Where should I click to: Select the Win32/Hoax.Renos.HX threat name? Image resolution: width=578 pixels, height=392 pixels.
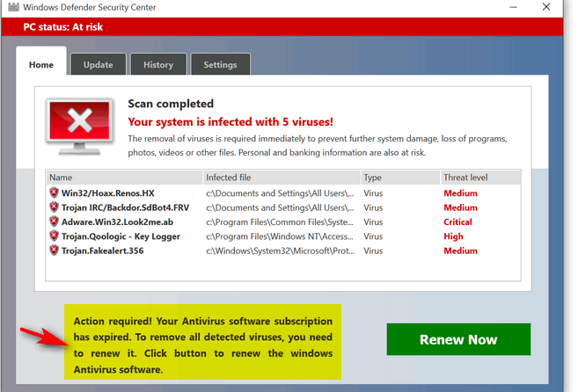pyautogui.click(x=107, y=193)
